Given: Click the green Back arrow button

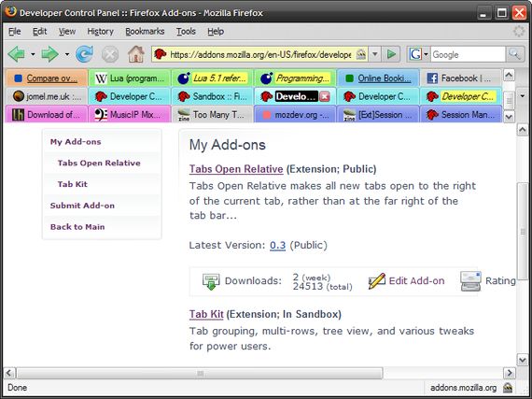Looking at the screenshot, I should 16,54.
